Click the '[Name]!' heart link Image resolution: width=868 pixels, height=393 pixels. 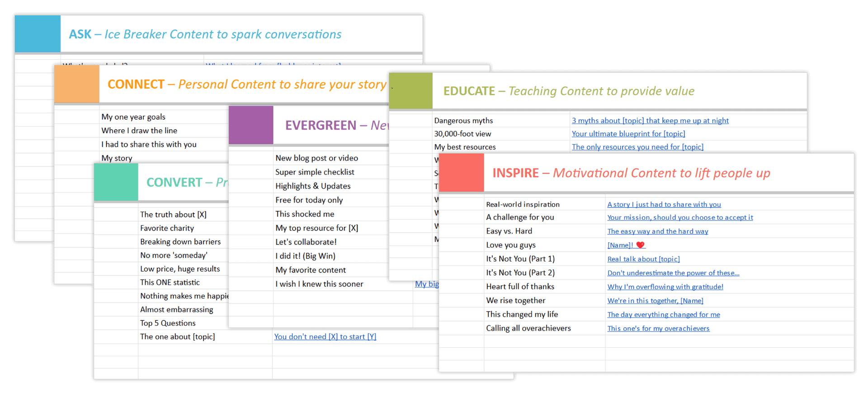(x=626, y=245)
